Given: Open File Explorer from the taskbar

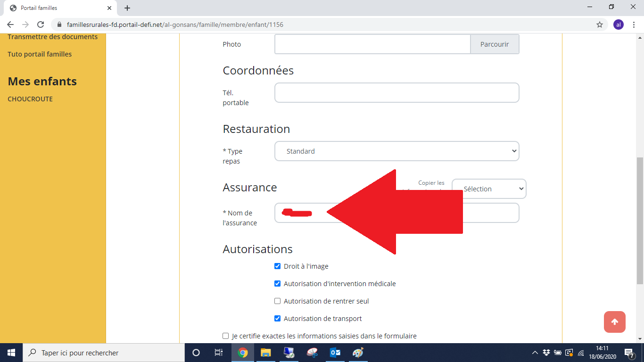Looking at the screenshot, I should pos(266,353).
